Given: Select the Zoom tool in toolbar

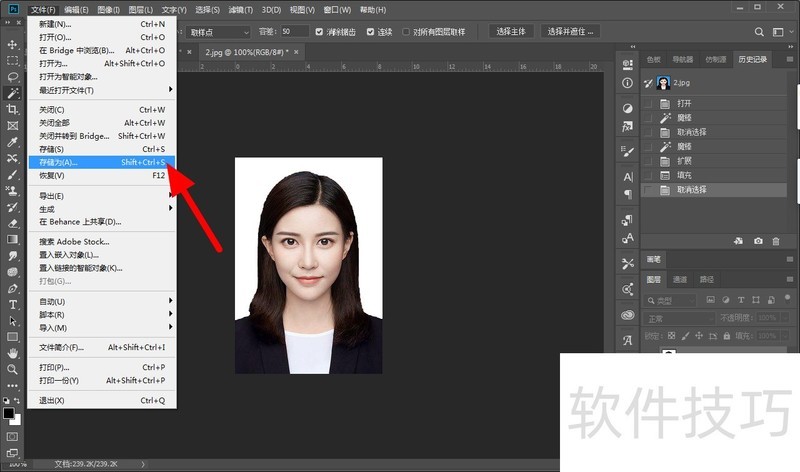Looking at the screenshot, I should coord(13,369).
